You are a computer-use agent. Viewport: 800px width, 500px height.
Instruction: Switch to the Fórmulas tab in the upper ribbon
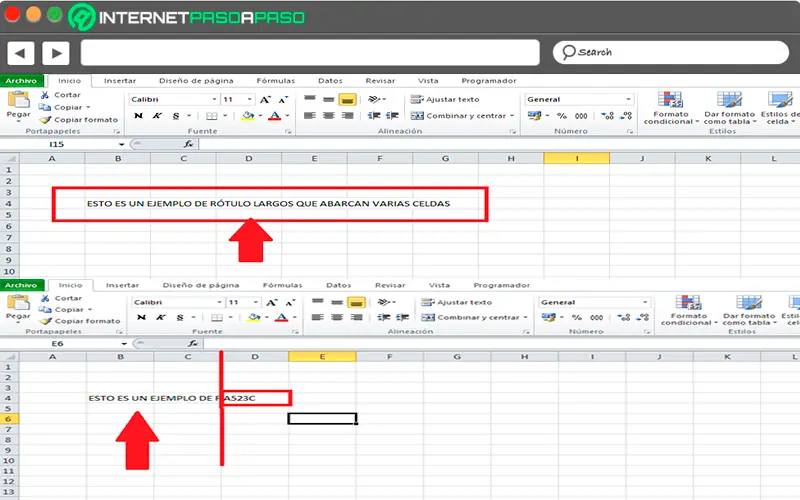pos(276,81)
